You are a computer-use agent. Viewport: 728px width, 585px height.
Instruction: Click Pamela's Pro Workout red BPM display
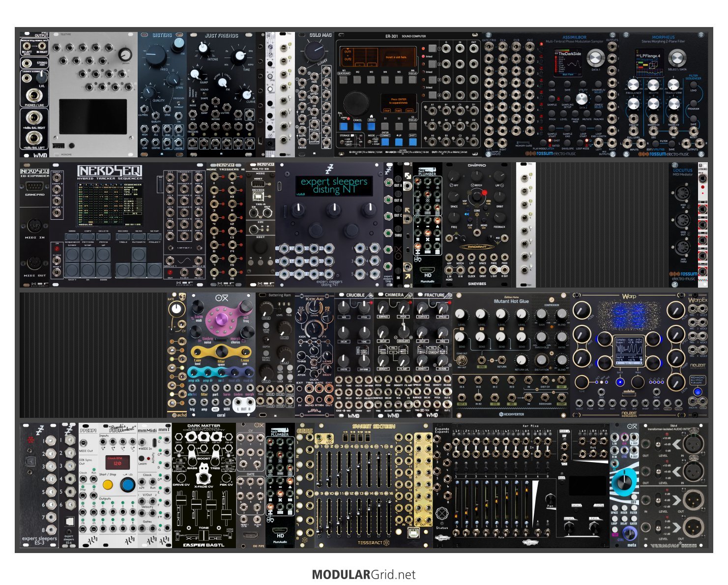(117, 462)
